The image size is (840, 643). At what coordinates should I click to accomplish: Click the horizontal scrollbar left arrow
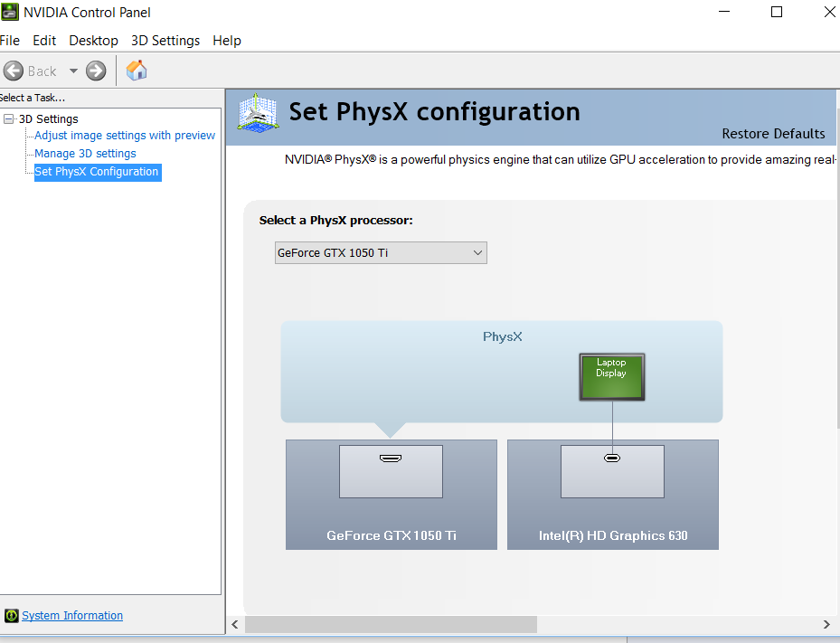click(235, 624)
